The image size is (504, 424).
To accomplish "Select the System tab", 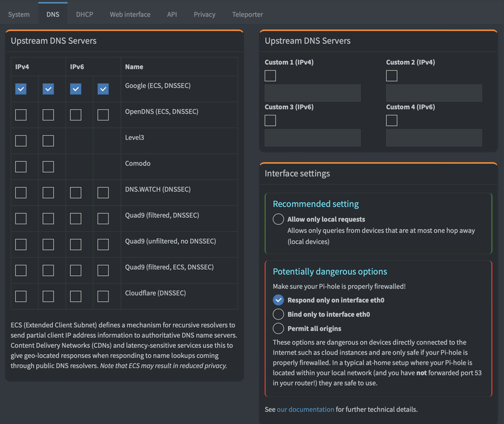I will coord(19,14).
